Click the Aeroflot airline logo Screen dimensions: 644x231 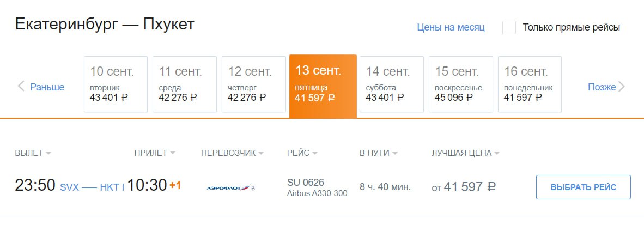click(x=230, y=188)
